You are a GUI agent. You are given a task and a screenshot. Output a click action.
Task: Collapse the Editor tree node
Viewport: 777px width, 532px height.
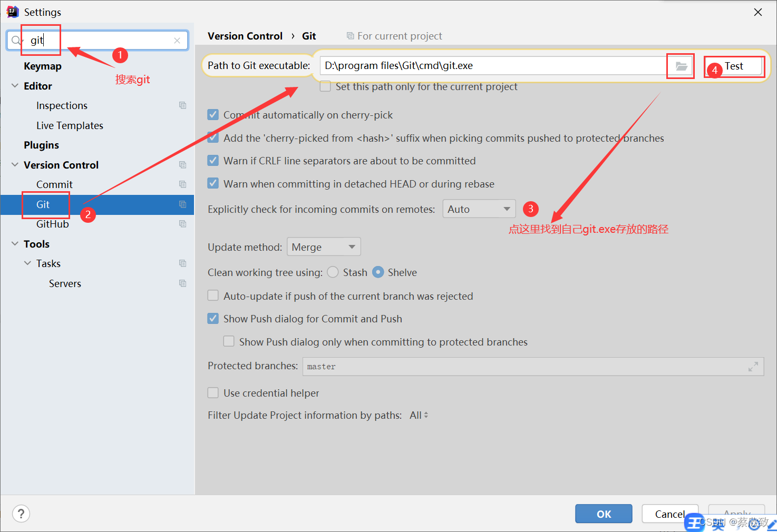[x=15, y=86]
